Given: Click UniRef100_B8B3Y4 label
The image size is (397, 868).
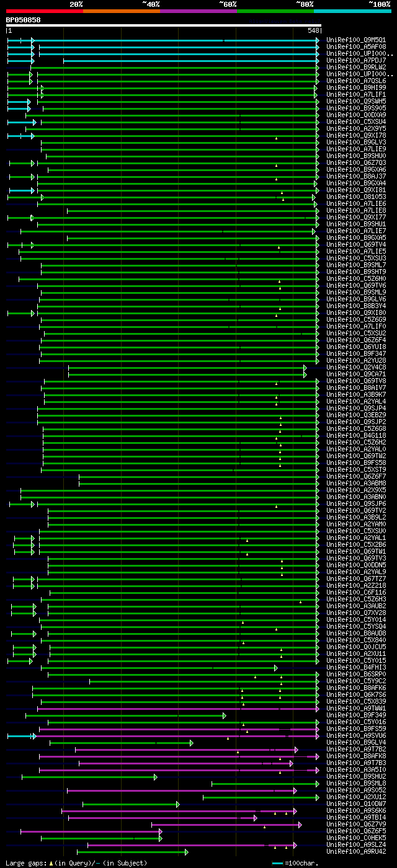Looking at the screenshot, I should pos(357,306).
